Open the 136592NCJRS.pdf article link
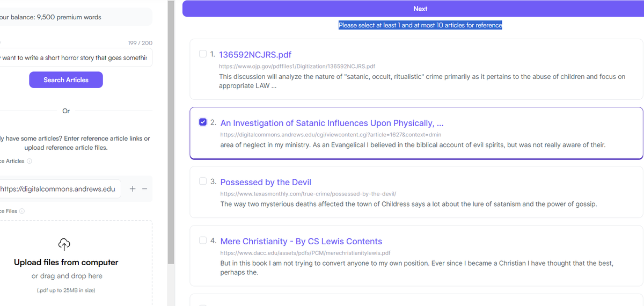This screenshot has width=644, height=306. (255, 55)
